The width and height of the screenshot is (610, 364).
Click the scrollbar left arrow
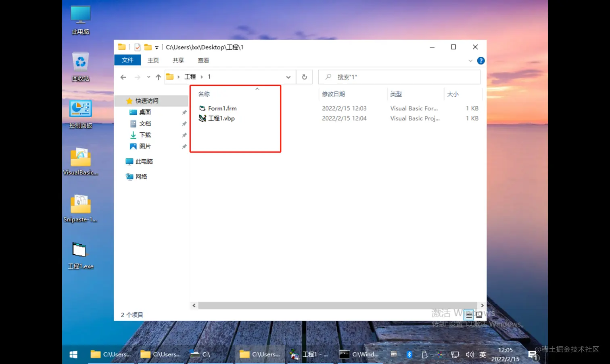pos(194,306)
